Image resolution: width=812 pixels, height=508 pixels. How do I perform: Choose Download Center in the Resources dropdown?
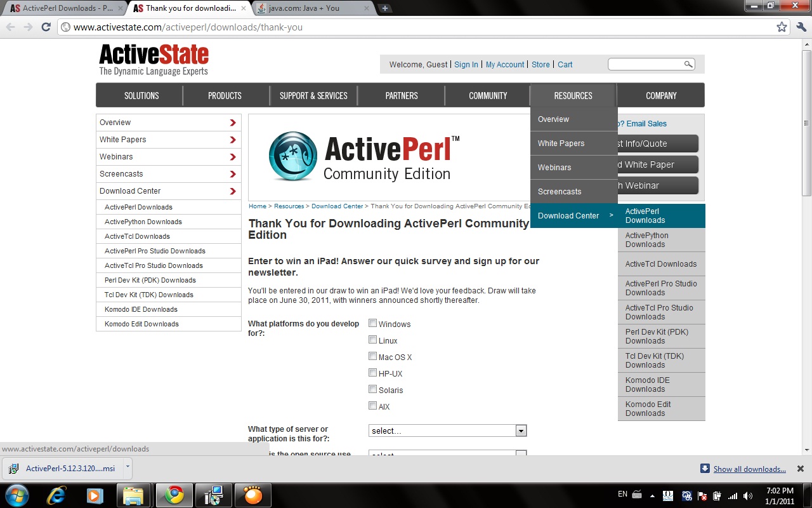point(574,216)
